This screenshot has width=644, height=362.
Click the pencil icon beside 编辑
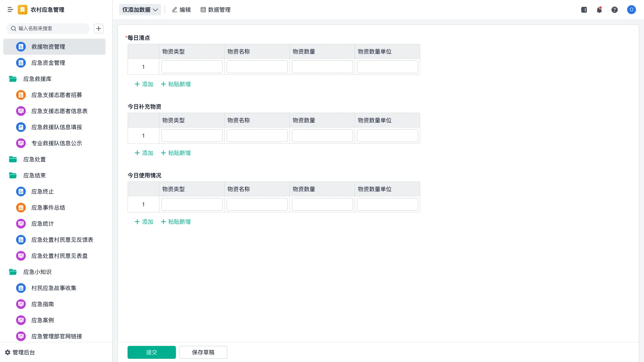point(175,10)
